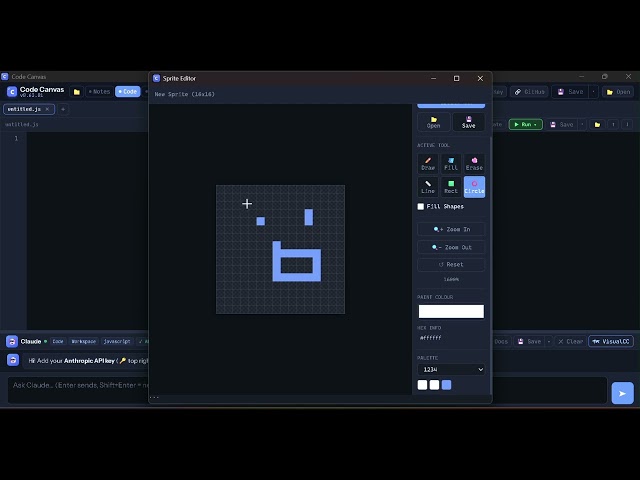Screen dimensions: 640x480
Task: Click the Save button in the Claude panel
Action: [529, 341]
